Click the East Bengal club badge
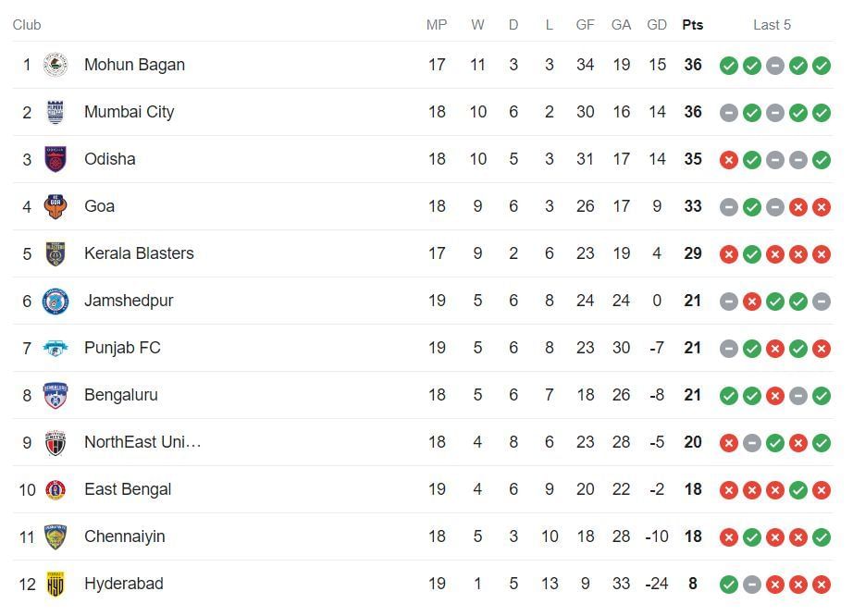The width and height of the screenshot is (853, 616). 56,489
